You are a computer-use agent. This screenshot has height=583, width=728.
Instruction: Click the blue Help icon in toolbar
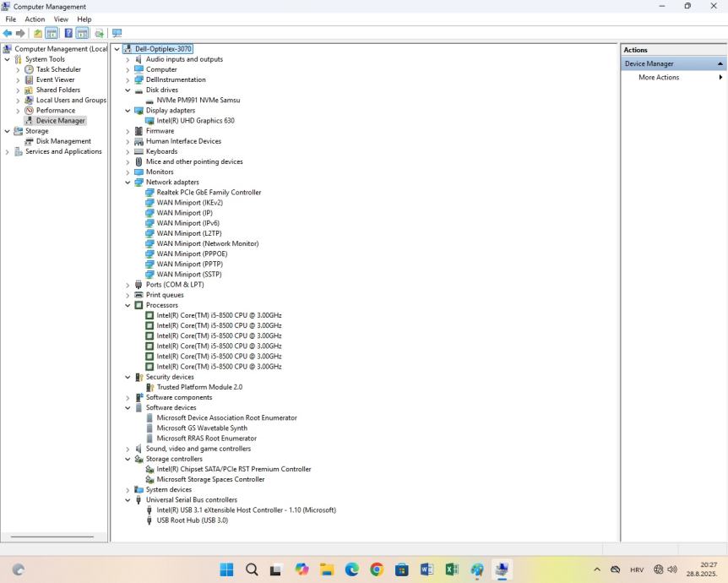pos(68,33)
